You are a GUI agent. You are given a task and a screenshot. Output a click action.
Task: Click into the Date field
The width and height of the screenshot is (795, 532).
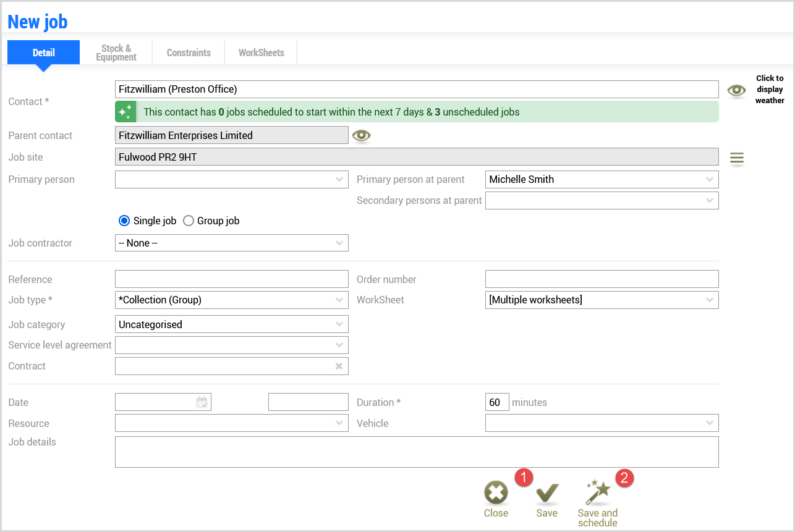click(163, 402)
